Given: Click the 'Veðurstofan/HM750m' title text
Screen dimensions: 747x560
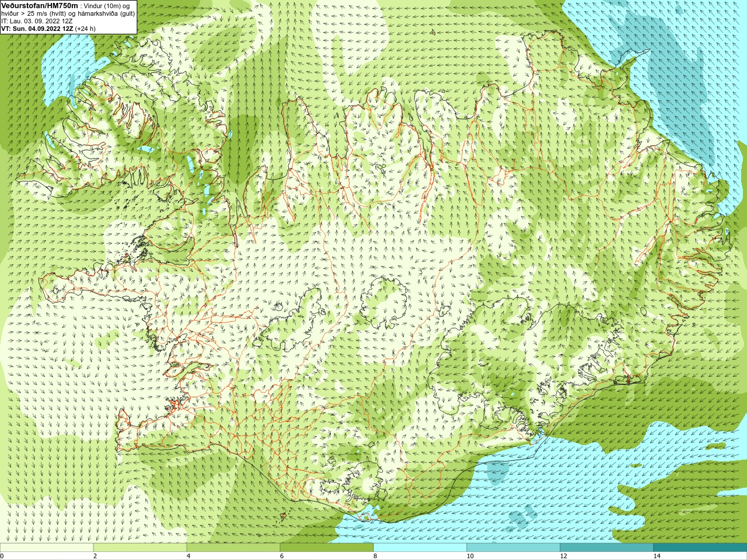Looking at the screenshot, I should pos(40,5).
